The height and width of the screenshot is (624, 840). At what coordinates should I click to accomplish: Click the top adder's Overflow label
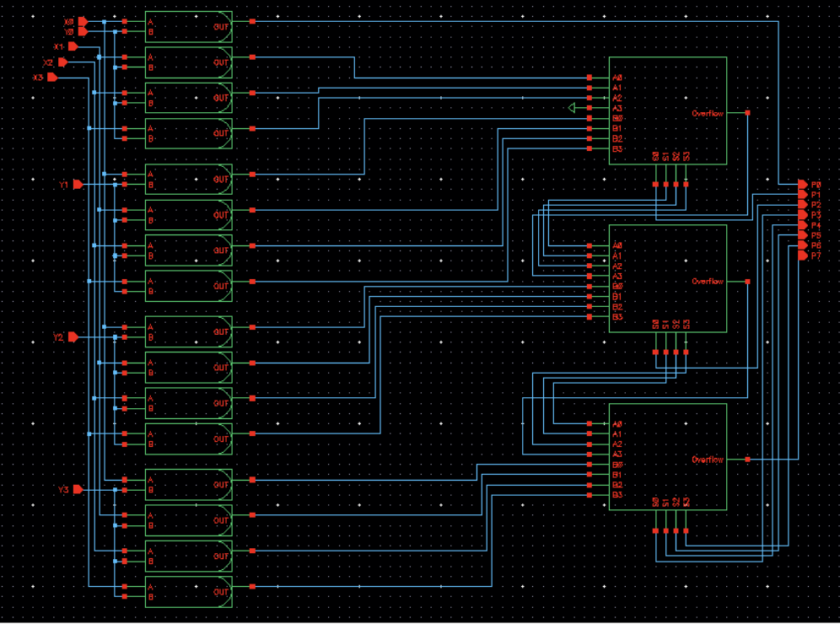tap(707, 113)
